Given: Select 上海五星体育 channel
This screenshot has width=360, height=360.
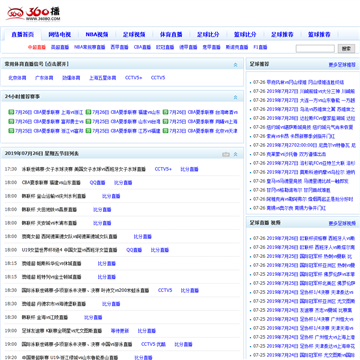Looking at the screenshot, I should 103,78.
